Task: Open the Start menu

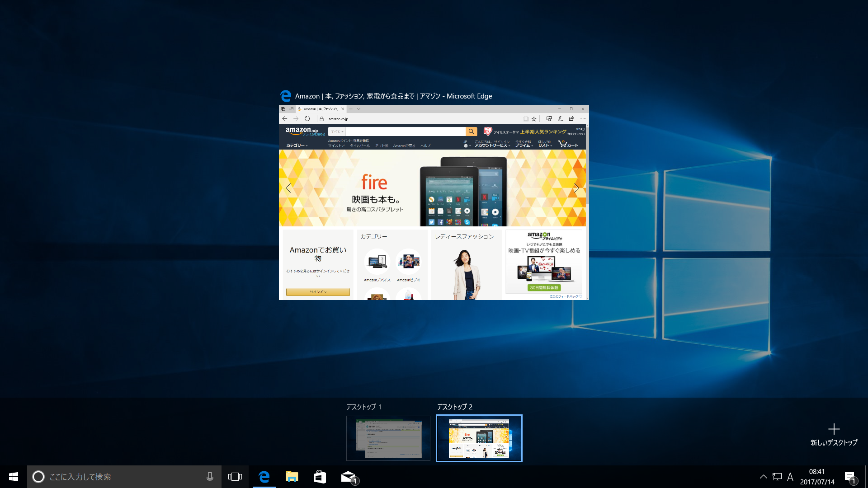Action: coord(14,477)
